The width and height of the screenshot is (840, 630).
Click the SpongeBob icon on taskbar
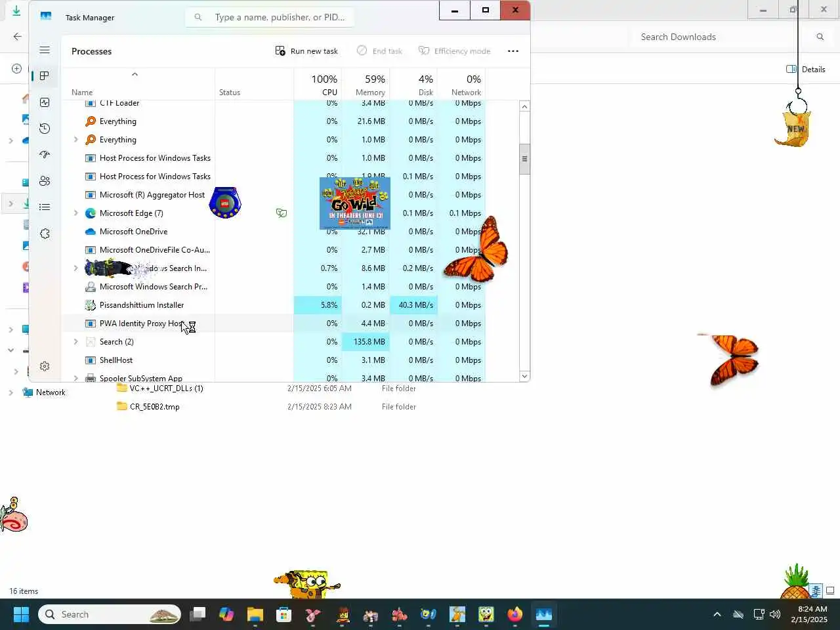point(486,614)
